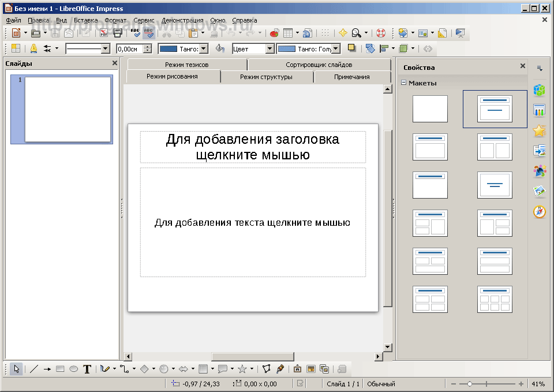The image size is (554, 392).
Task: Open the Gallery sidebar panel
Action: [540, 192]
